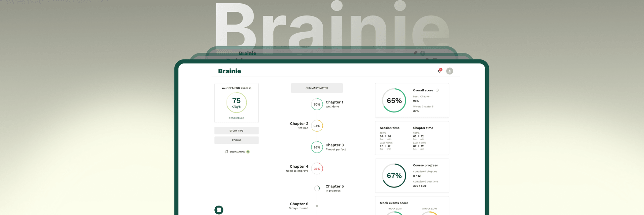The image size is (644, 215).
Task: Click the Overall score info icon
Action: 437,90
